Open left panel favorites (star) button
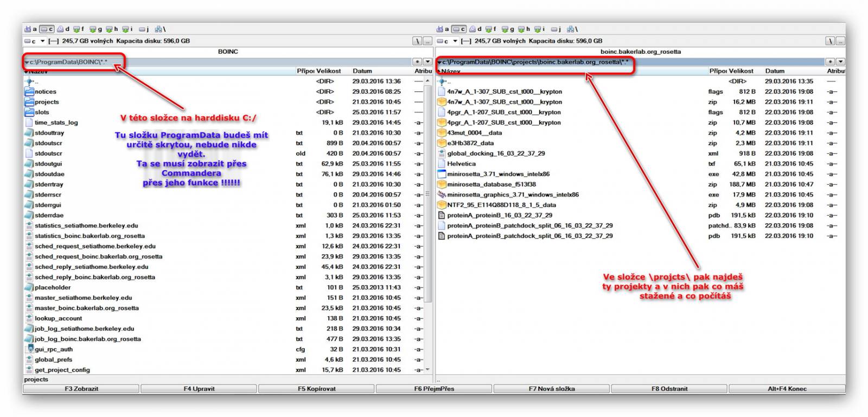 tap(417, 62)
